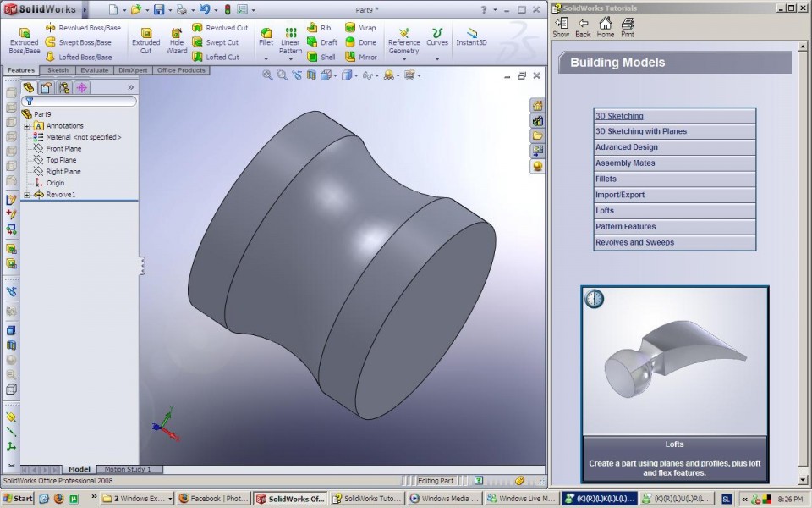Activate the Rib tool
This screenshot has width=812, height=508.
(x=319, y=28)
